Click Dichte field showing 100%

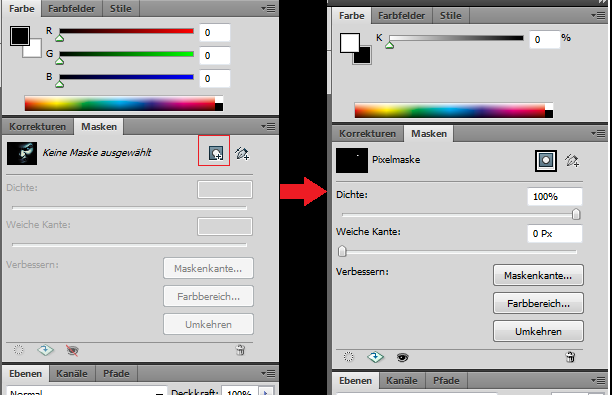click(554, 197)
